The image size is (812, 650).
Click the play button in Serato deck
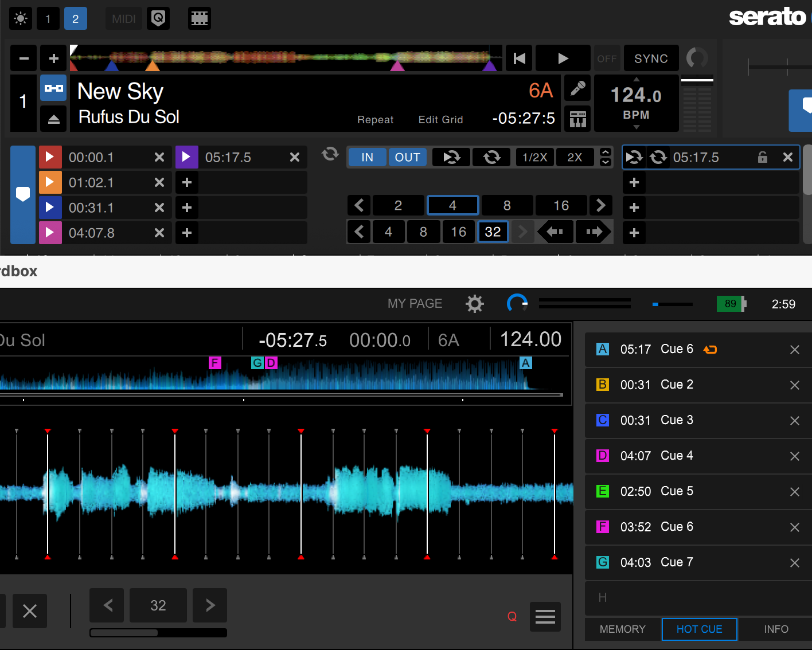563,58
